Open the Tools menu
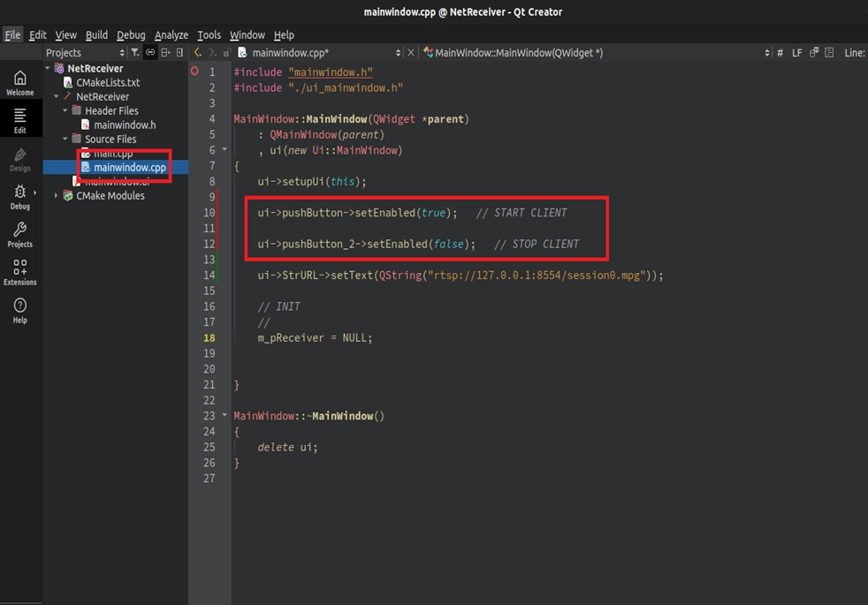This screenshot has height=605, width=868. point(209,34)
